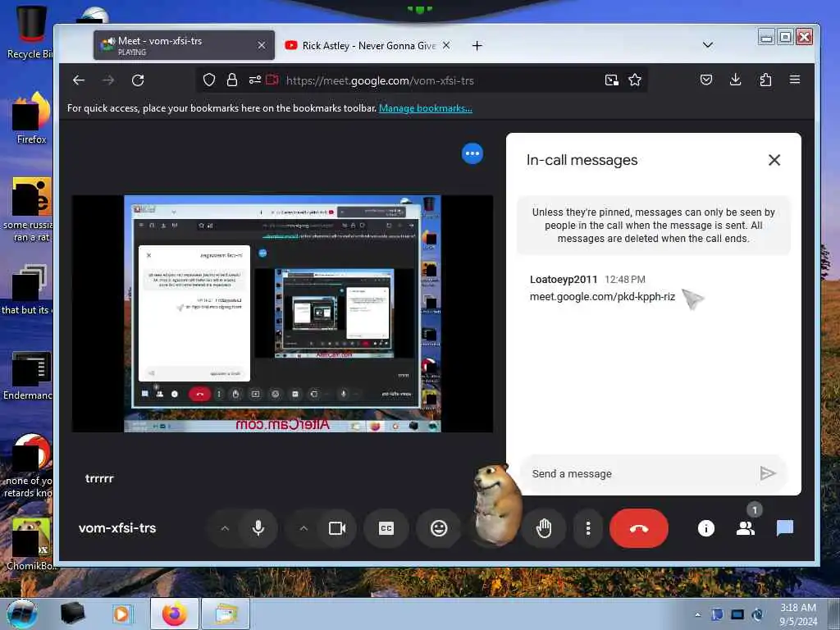
Task: Go back in Firefox
Action: point(79,80)
